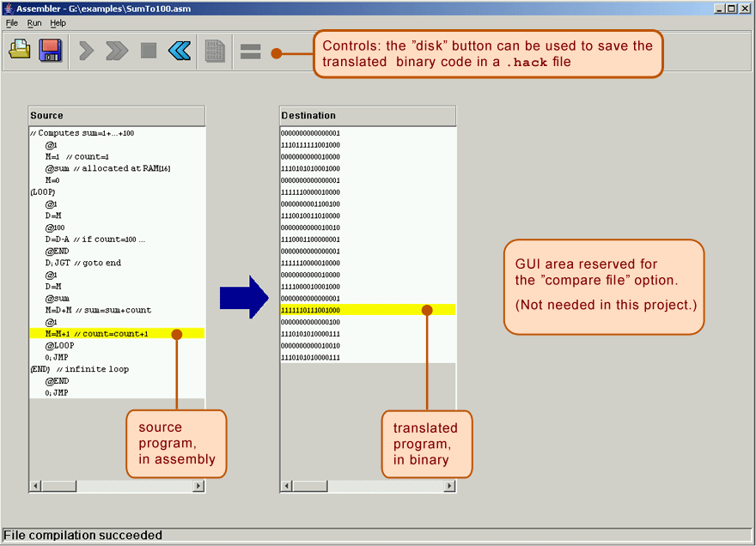Click the load source file folder icon
This screenshot has height=546, width=756.
21,51
